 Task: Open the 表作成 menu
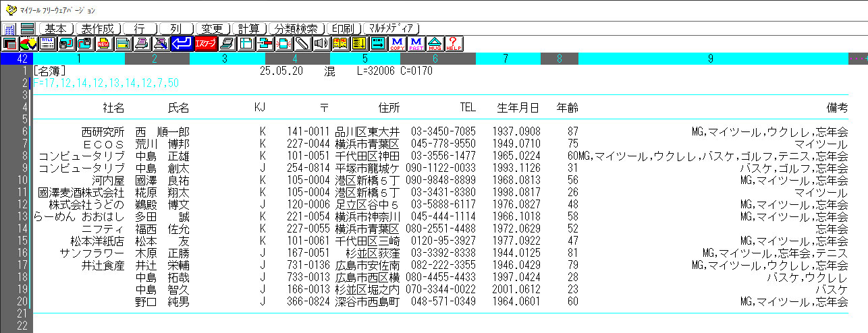click(99, 29)
